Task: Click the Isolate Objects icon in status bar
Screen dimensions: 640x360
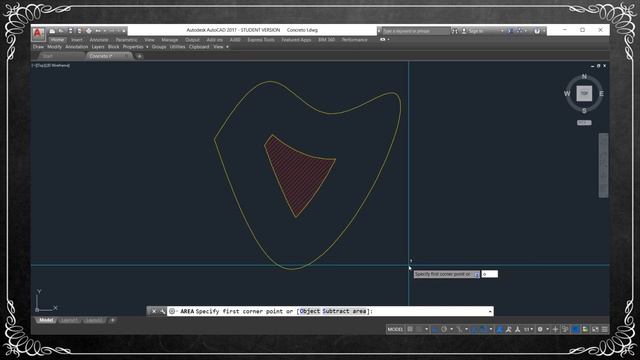Action: 565,329
